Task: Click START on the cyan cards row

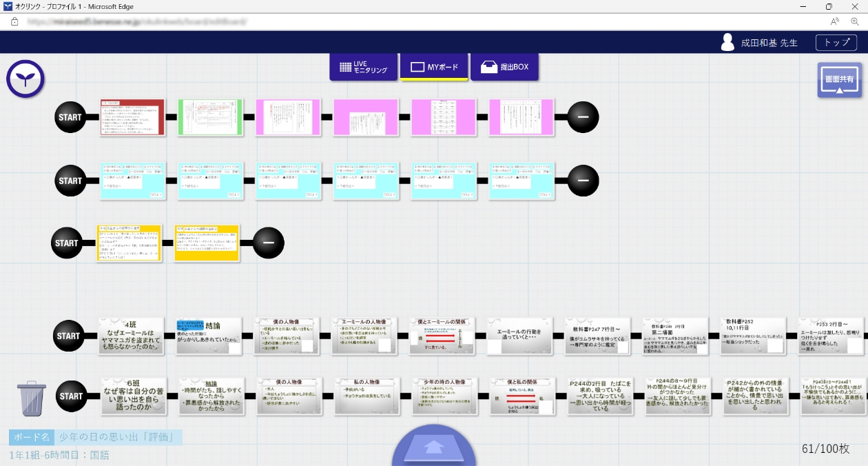Action: 70,181
